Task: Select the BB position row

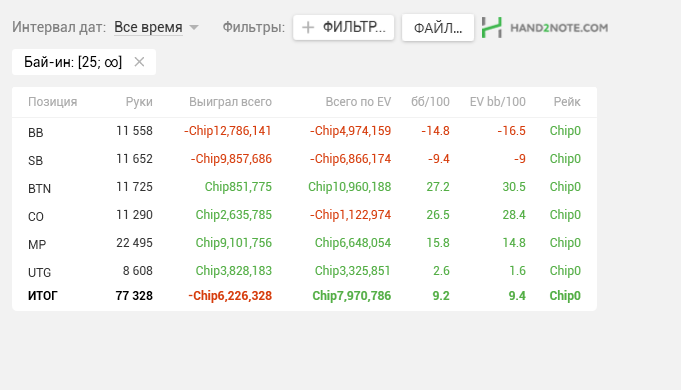Action: click(304, 131)
